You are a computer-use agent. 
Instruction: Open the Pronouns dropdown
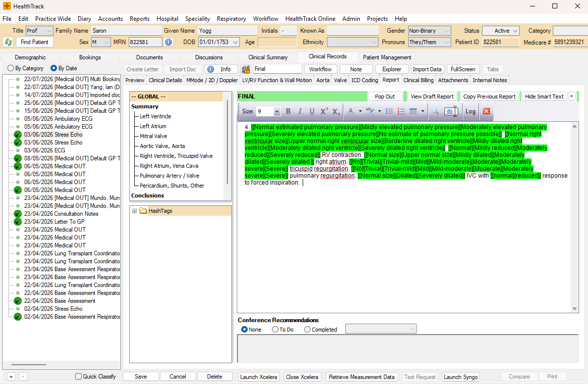click(x=446, y=42)
